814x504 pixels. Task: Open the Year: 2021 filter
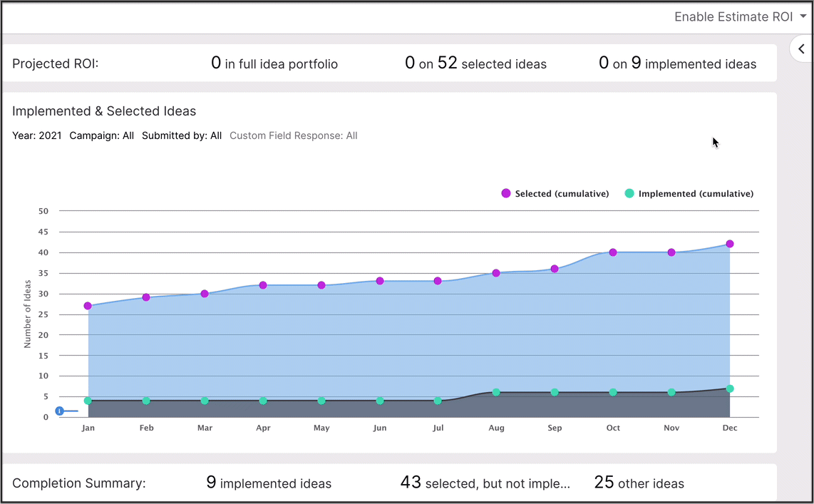point(37,135)
